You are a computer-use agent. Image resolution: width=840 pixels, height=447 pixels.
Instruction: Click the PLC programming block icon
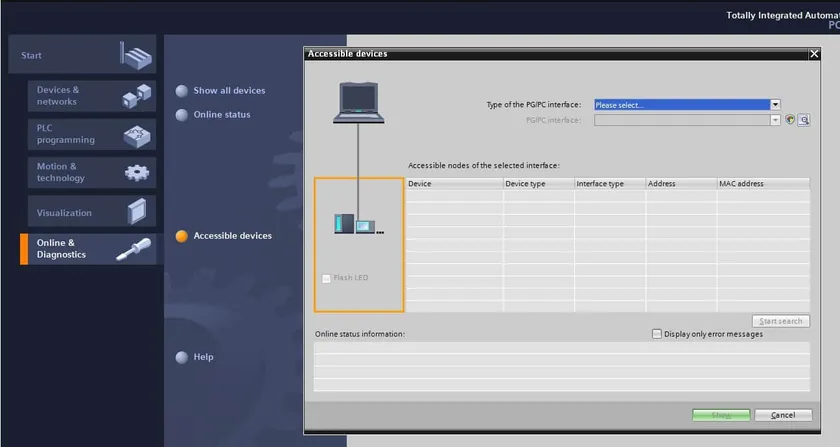(x=137, y=136)
